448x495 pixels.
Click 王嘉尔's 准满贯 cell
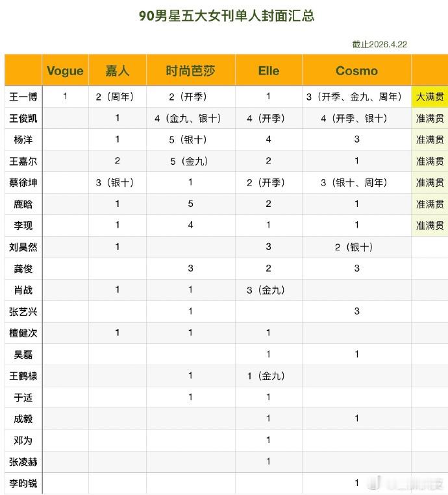(430, 161)
